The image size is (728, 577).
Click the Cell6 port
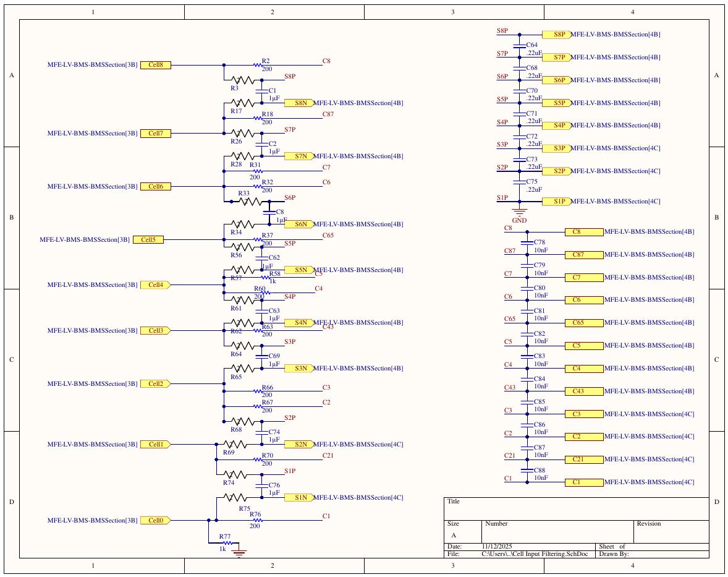[156, 186]
